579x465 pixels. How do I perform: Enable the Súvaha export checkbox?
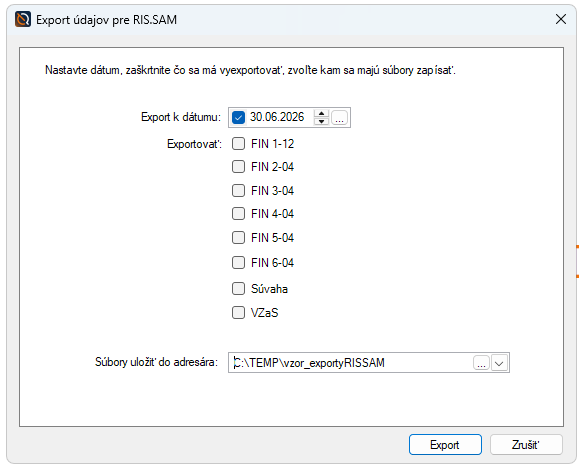coord(238,288)
